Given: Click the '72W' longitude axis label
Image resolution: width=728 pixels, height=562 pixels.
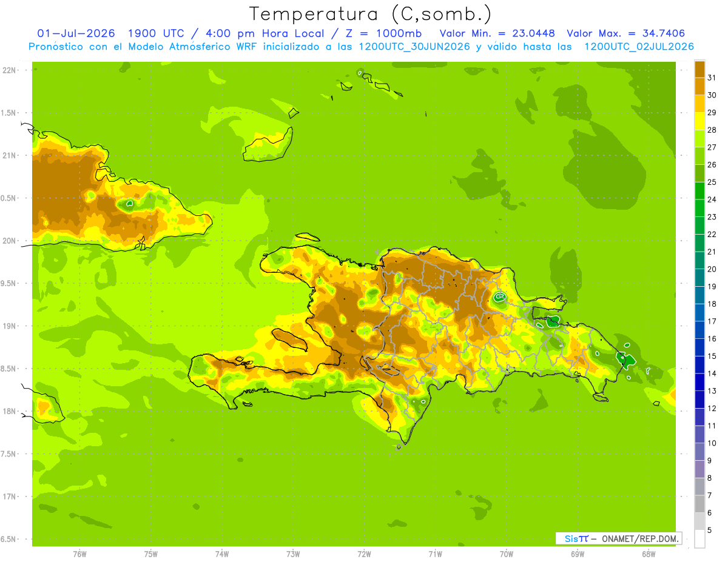Looking at the screenshot, I should (364, 554).
